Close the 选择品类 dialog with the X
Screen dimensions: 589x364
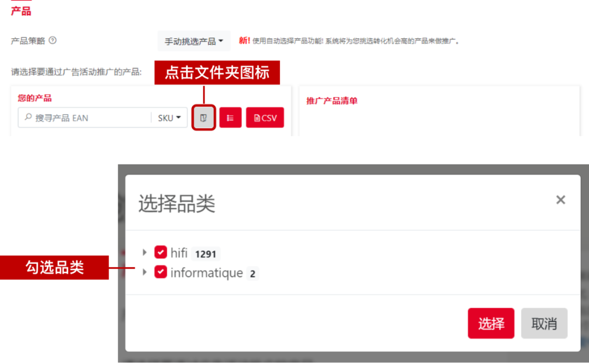click(561, 199)
